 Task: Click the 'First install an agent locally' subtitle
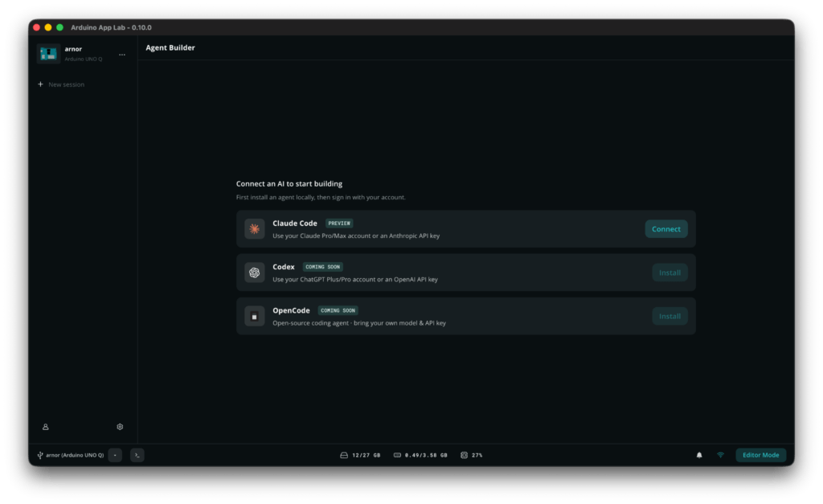coord(321,198)
